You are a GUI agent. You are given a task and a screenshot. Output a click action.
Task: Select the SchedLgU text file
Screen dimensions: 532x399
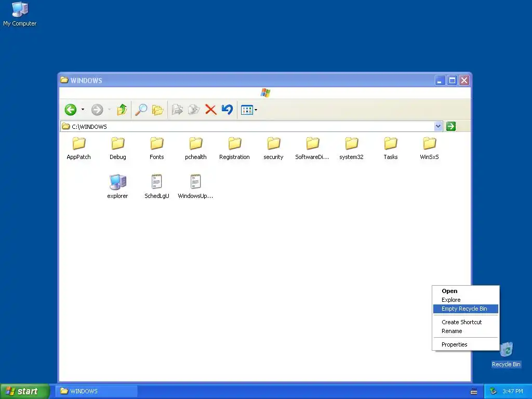click(x=157, y=187)
